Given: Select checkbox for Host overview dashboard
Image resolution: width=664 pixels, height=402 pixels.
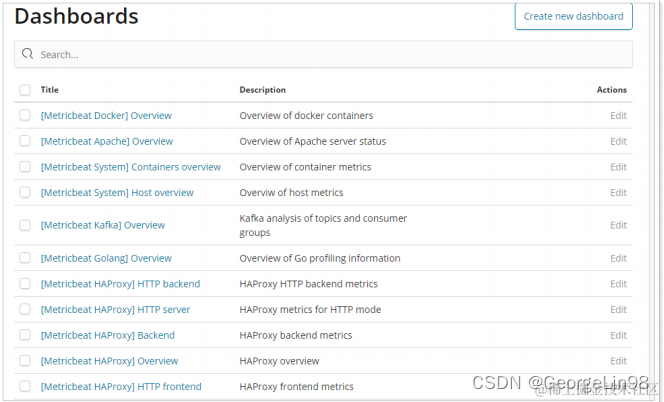Looking at the screenshot, I should click(25, 192).
